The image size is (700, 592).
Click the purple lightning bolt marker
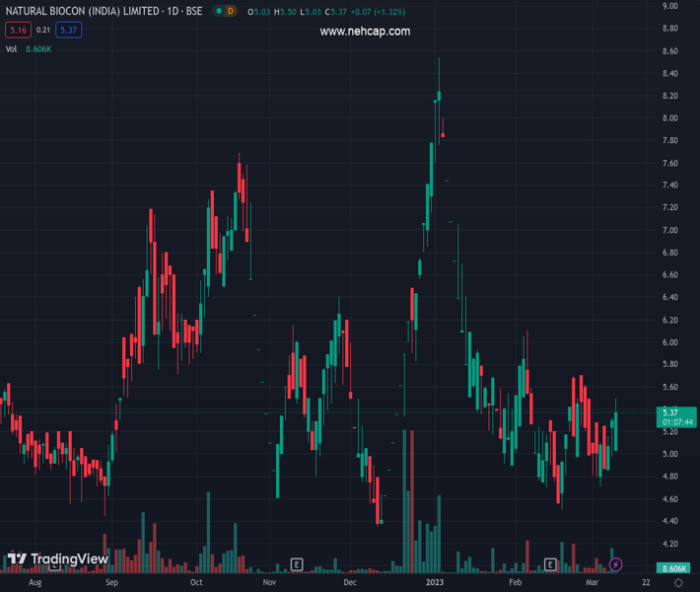point(616,564)
